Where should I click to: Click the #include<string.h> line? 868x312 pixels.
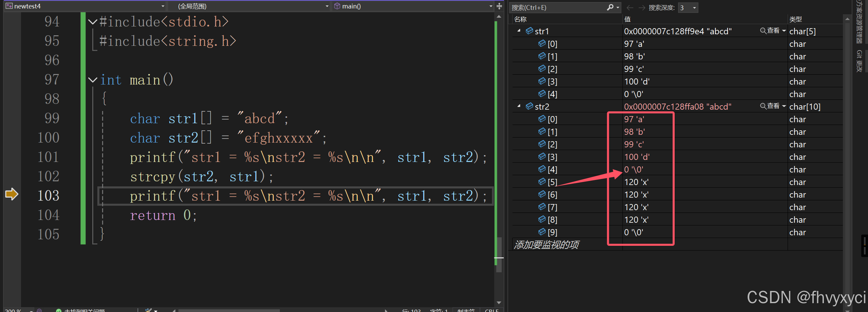[168, 41]
